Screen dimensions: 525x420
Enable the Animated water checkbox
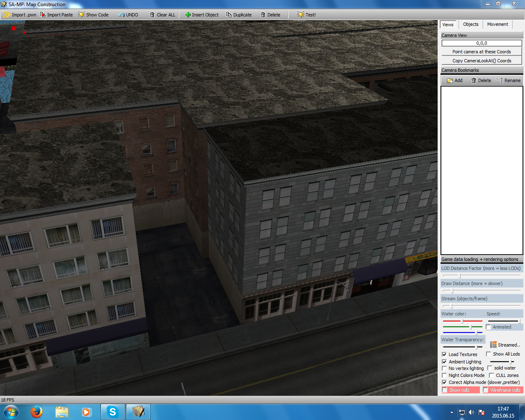tap(488, 327)
